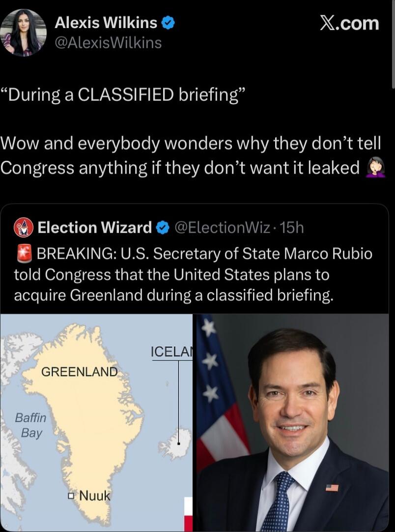395x532 pixels.
Task: Click the Baffin Bay label on the map
Action: pos(31,425)
